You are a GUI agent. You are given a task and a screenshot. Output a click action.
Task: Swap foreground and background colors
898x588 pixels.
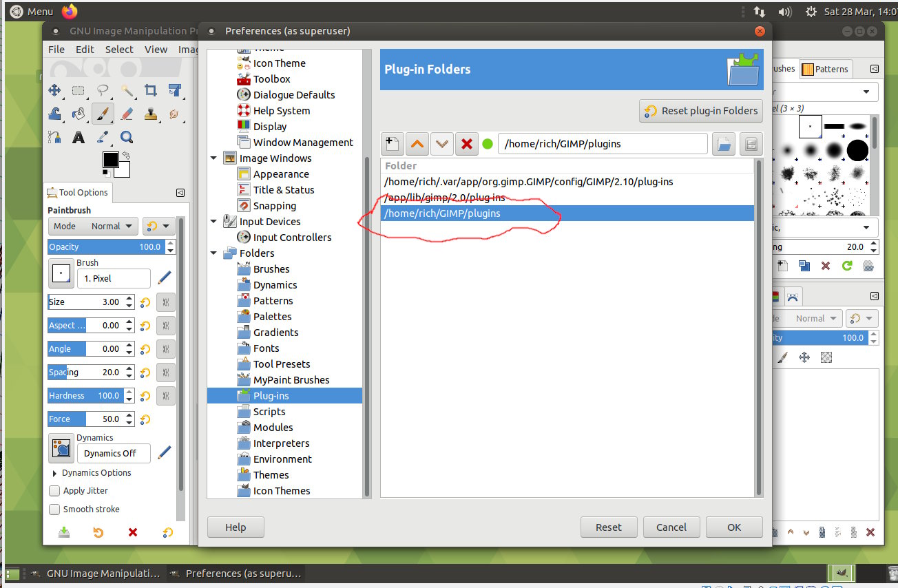[x=126, y=155]
